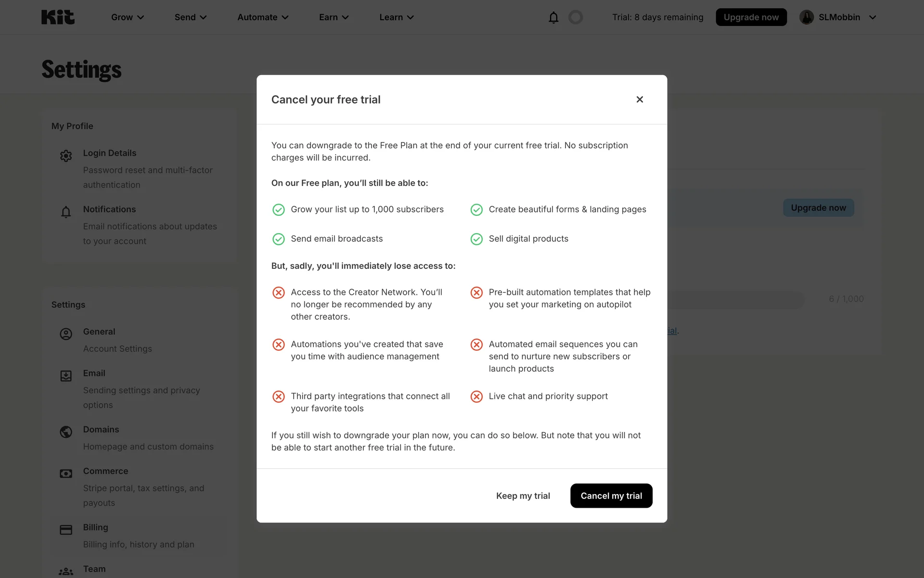The image size is (924, 578).
Task: Open the SLMobbin account chevron menu
Action: [x=873, y=17]
